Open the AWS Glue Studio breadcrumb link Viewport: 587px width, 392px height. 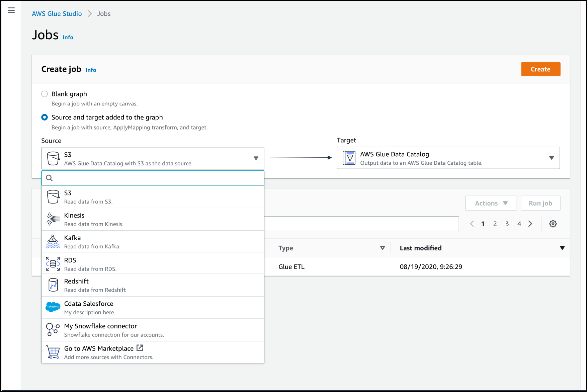click(57, 14)
